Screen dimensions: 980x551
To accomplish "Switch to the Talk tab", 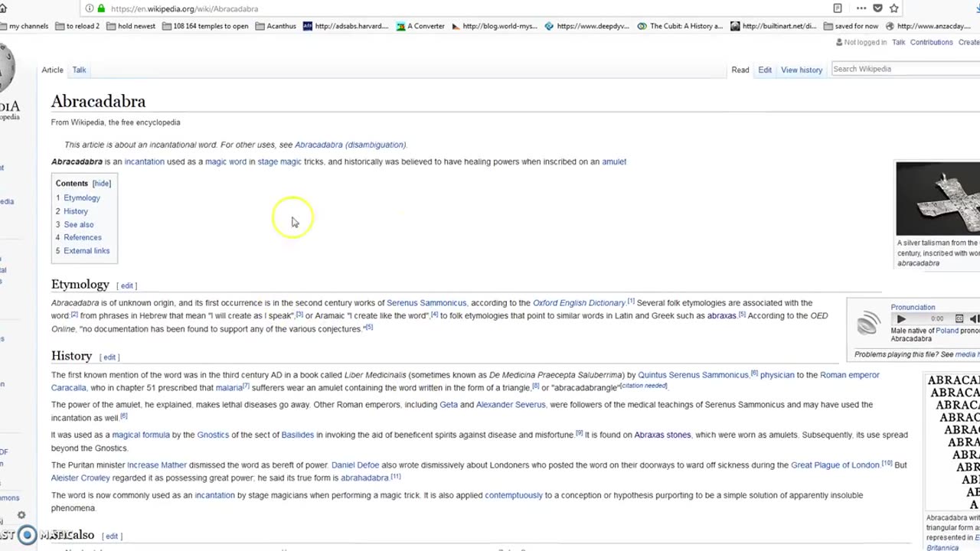I will tap(79, 70).
